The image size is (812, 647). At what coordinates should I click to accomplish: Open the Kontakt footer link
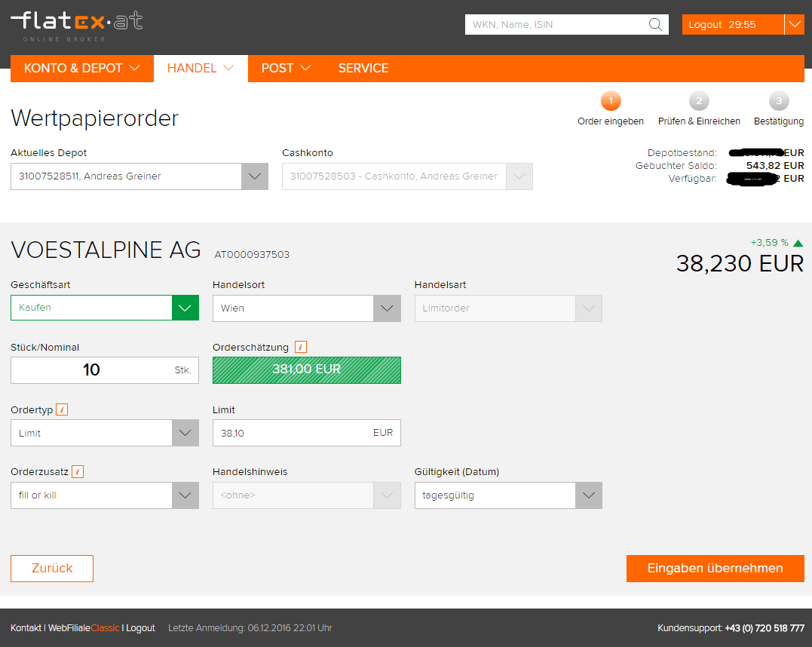click(x=26, y=628)
